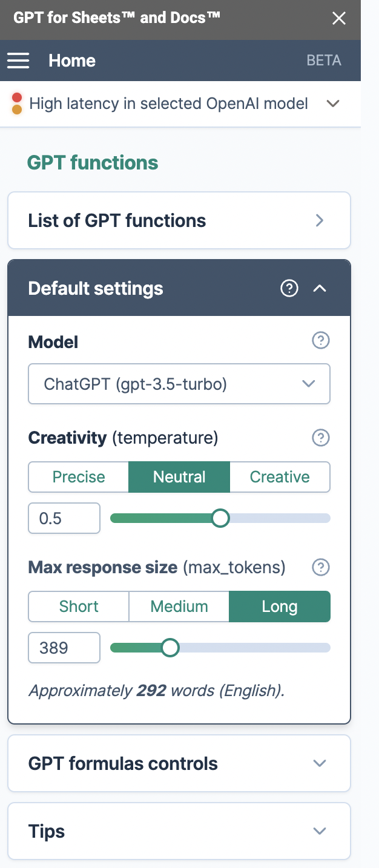Select the Creative temperature option
Image resolution: width=379 pixels, height=868 pixels.
click(x=280, y=477)
